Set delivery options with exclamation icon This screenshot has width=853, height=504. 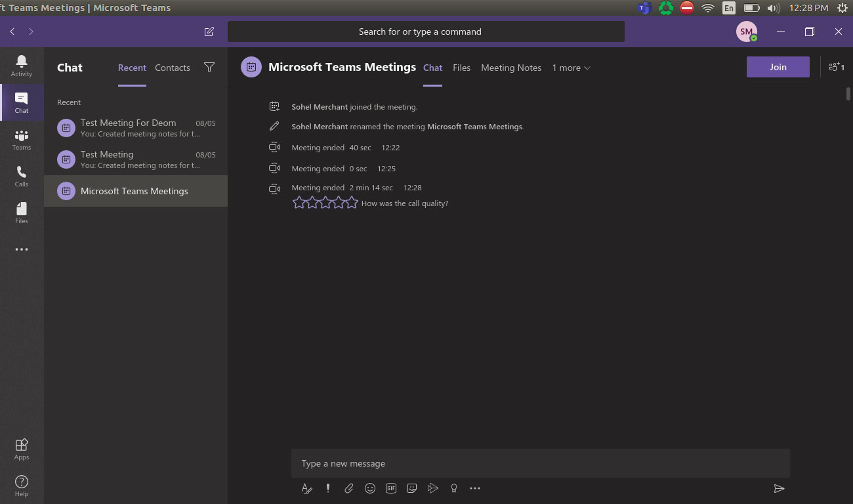coord(327,488)
